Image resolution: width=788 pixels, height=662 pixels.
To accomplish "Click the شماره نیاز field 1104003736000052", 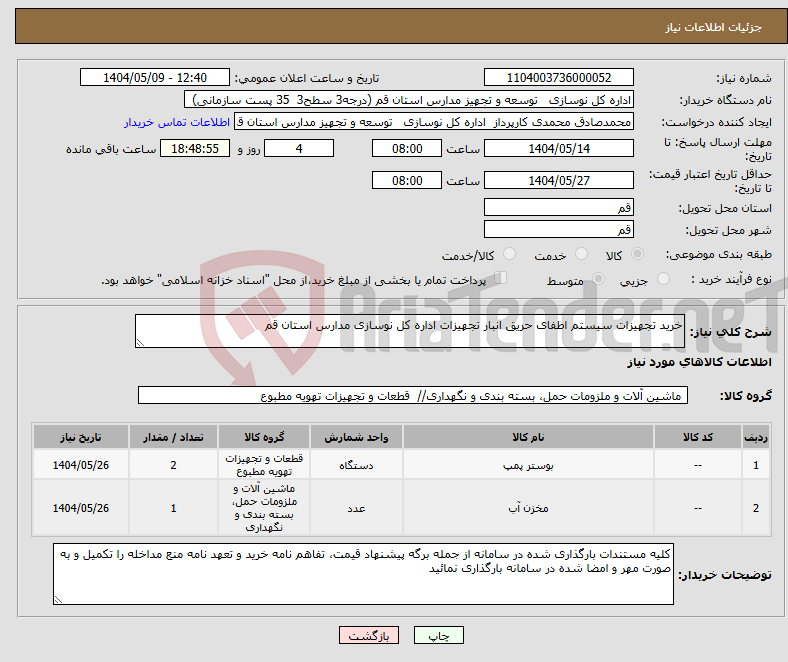I will [x=558, y=77].
